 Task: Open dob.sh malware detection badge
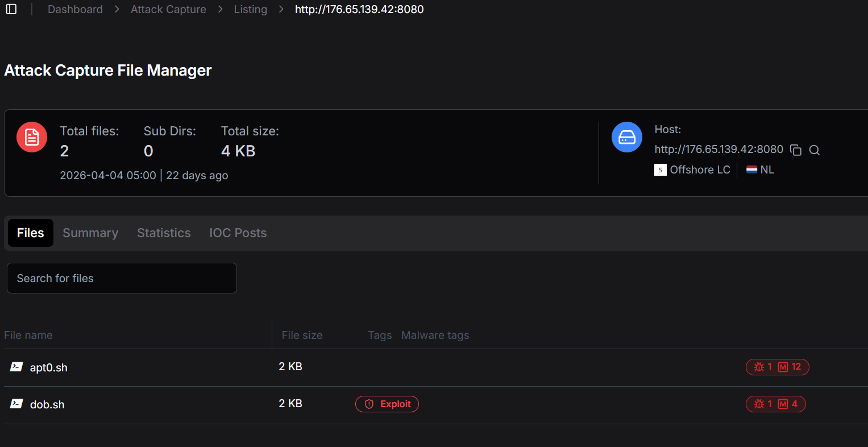775,404
